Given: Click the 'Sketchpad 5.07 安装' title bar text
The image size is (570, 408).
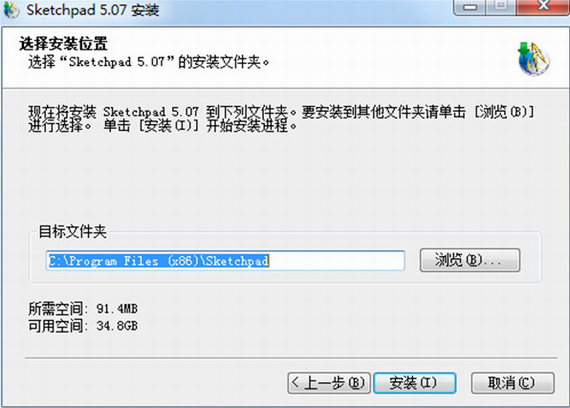Looking at the screenshot, I should [93, 10].
